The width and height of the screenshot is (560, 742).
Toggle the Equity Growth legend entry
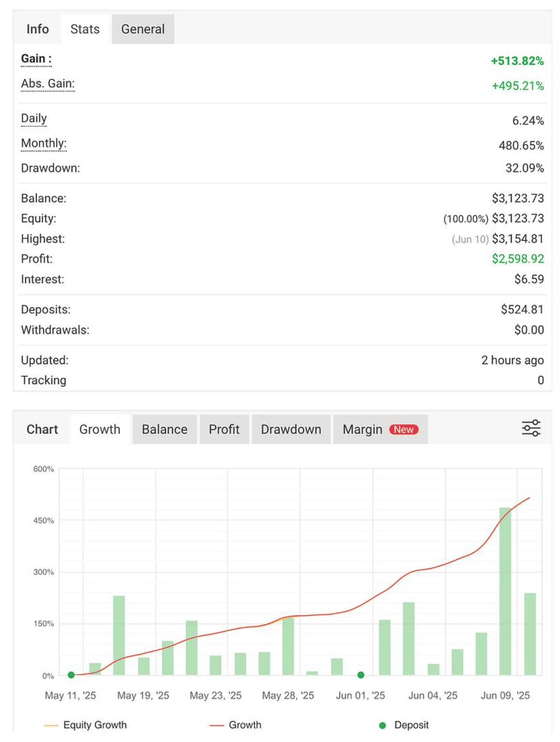[86, 725]
